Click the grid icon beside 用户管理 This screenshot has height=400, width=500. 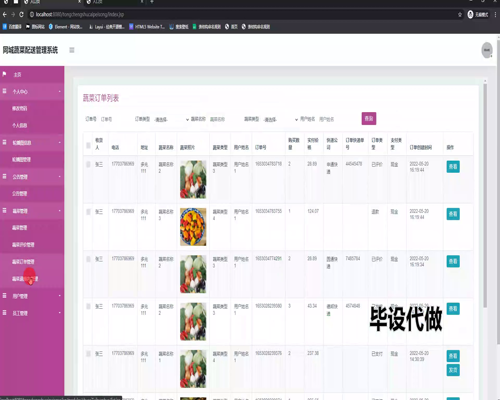pyautogui.click(x=4, y=296)
